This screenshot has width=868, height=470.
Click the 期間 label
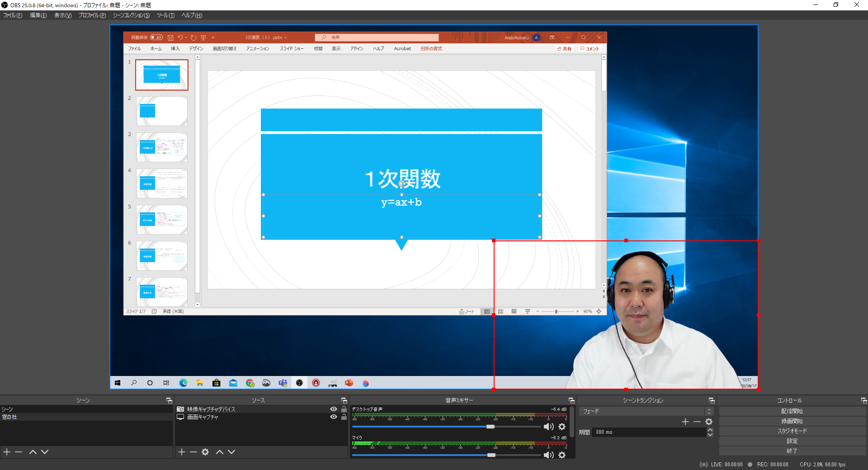pos(584,432)
